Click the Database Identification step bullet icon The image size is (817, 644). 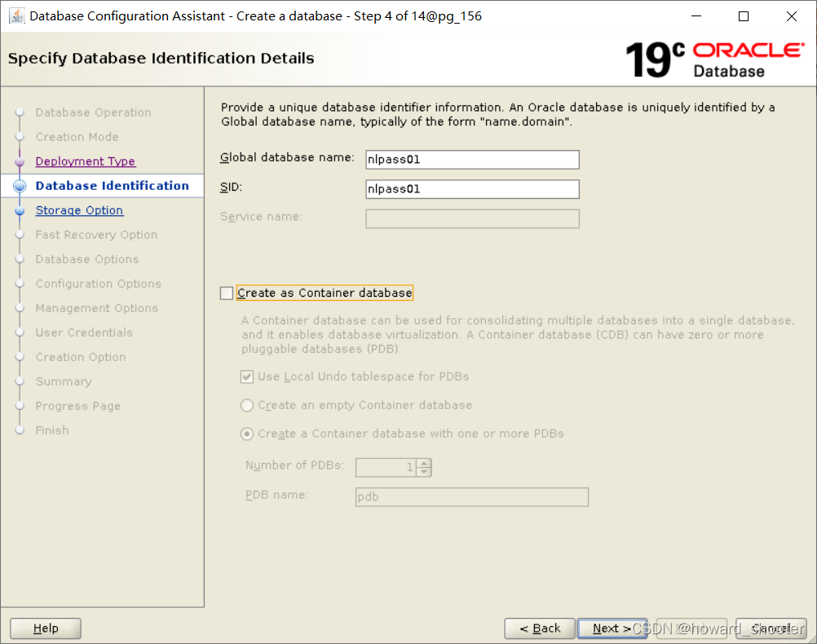point(20,186)
